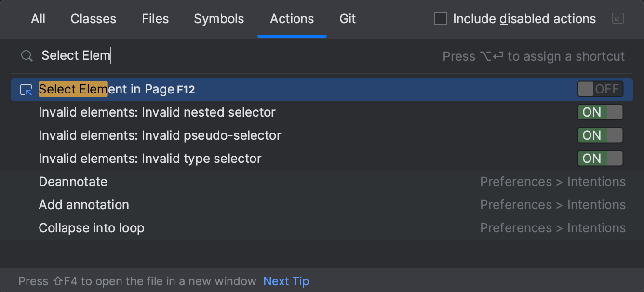The width and height of the screenshot is (644, 292).
Task: Open the Classes tab
Action: [x=93, y=19]
